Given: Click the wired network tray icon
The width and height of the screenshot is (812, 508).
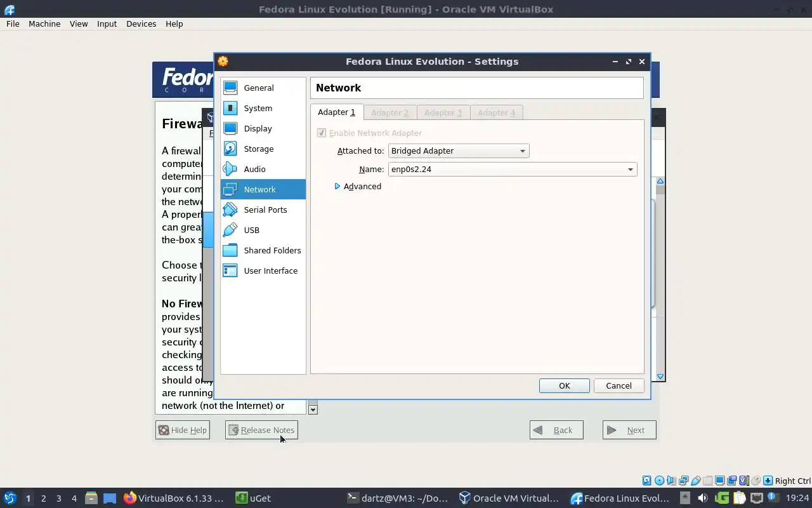Looking at the screenshot, I should coord(757,498).
